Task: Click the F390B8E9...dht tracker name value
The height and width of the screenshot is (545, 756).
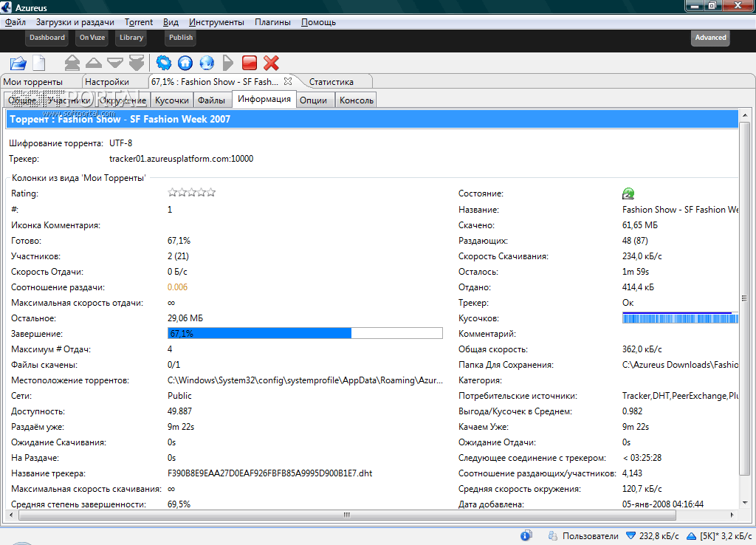Action: coord(270,473)
